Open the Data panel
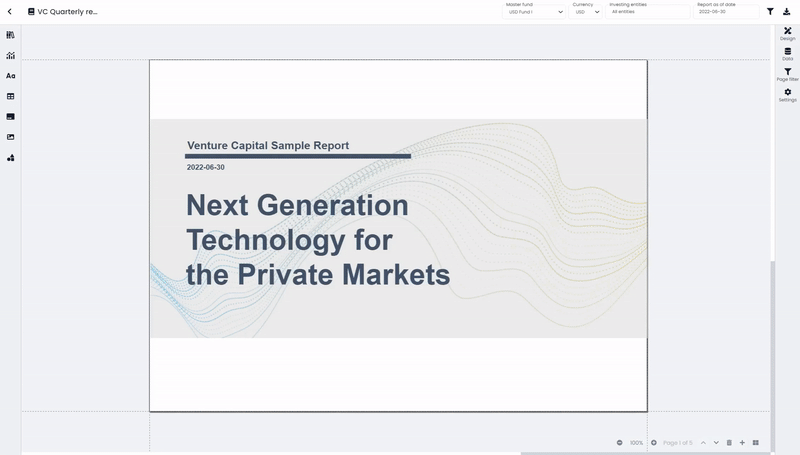Image resolution: width=800 pixels, height=455 pixels. pos(787,54)
